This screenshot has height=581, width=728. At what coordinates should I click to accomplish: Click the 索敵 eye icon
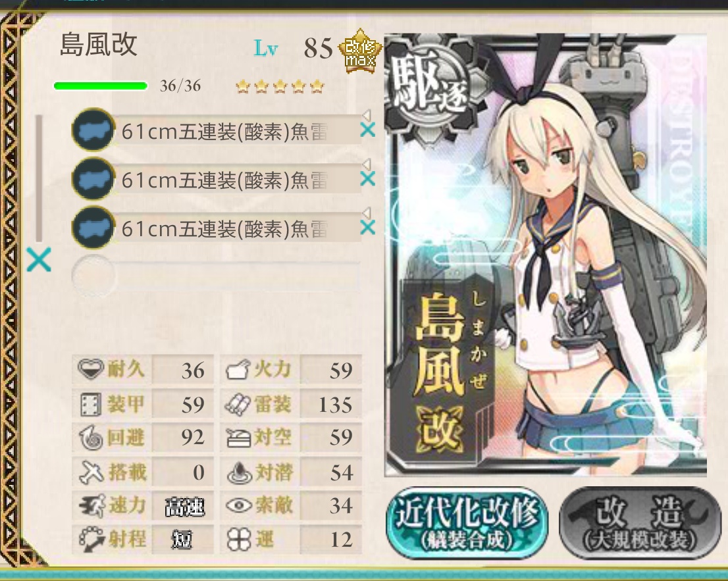pos(239,505)
